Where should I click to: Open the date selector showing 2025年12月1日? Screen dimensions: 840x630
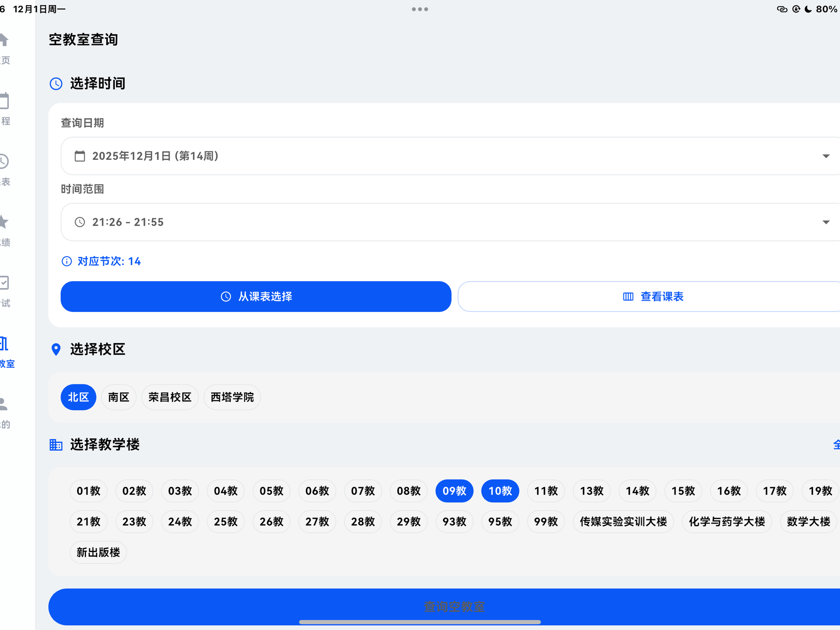(x=450, y=156)
